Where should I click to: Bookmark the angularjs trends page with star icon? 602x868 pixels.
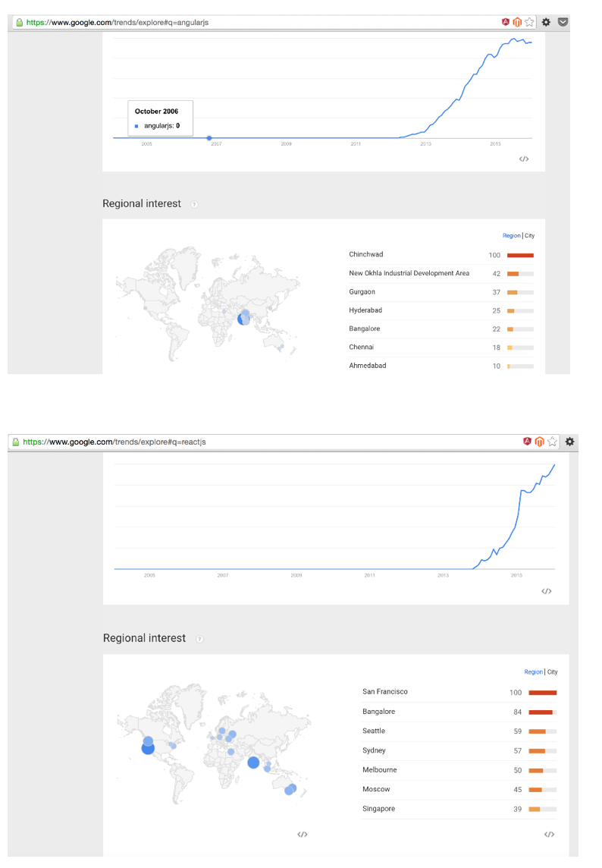(529, 22)
